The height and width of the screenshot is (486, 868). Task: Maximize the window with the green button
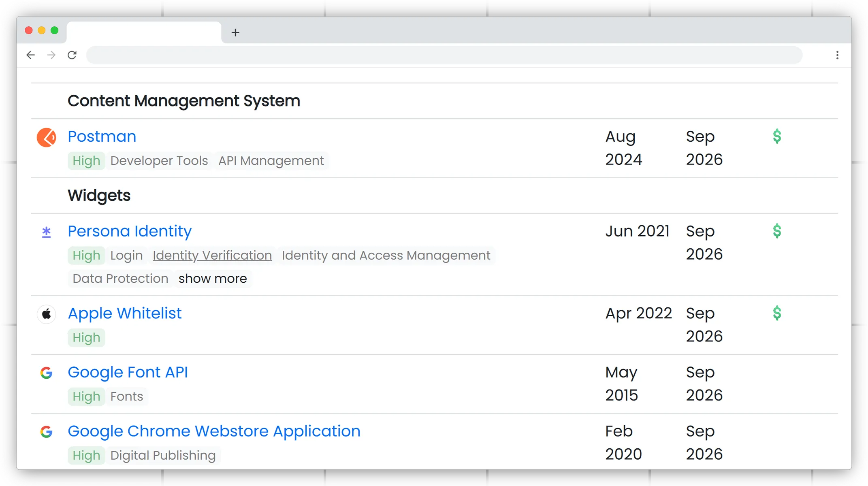coord(55,30)
